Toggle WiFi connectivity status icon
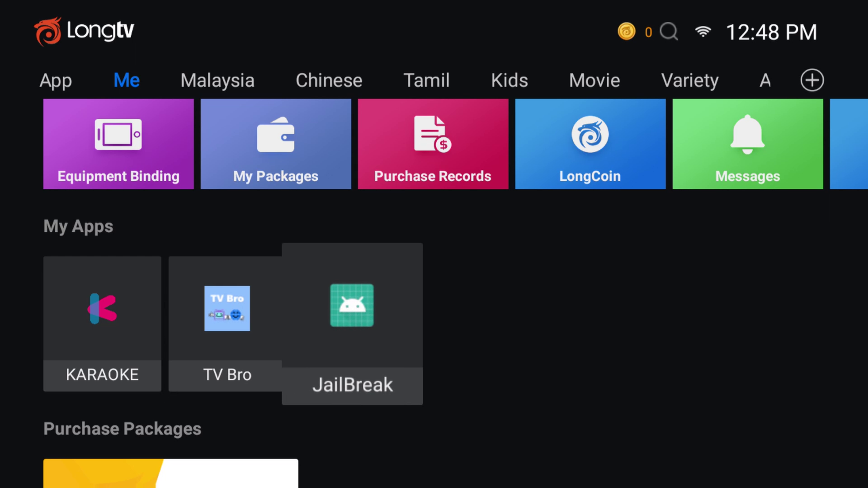This screenshot has width=868, height=488. (x=703, y=31)
